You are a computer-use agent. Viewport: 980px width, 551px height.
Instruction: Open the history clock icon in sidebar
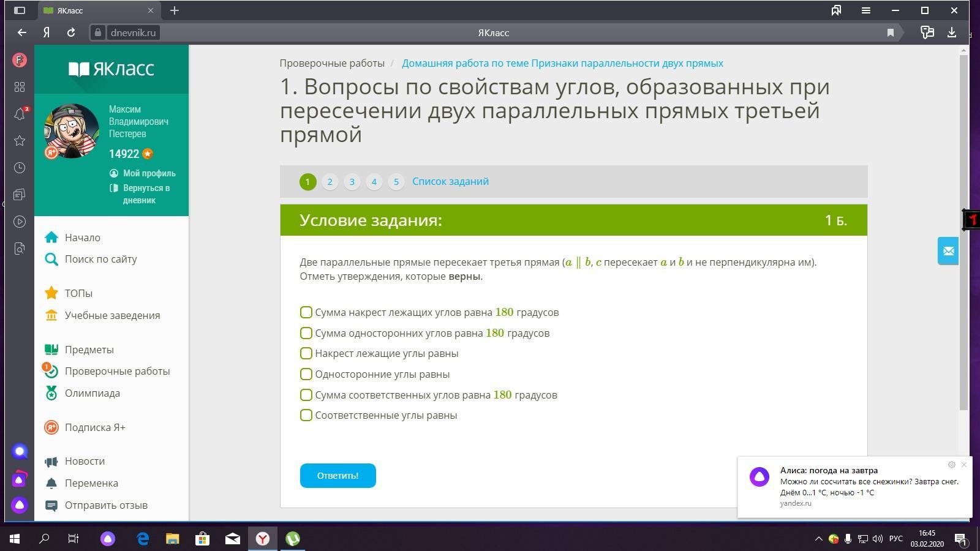click(x=20, y=168)
